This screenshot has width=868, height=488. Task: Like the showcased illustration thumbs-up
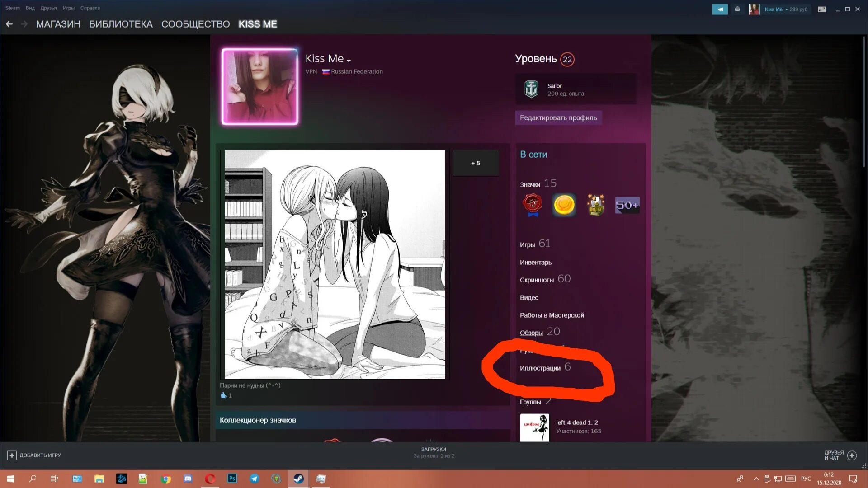pyautogui.click(x=223, y=395)
